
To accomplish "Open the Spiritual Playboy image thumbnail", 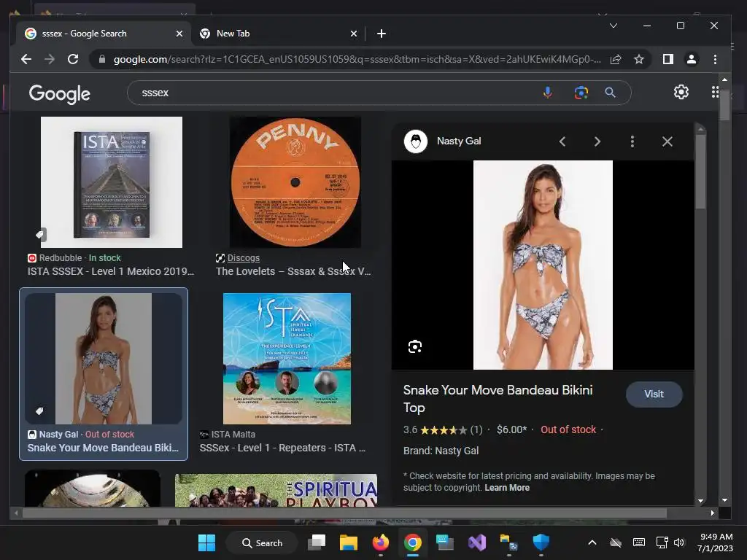I will point(276,490).
